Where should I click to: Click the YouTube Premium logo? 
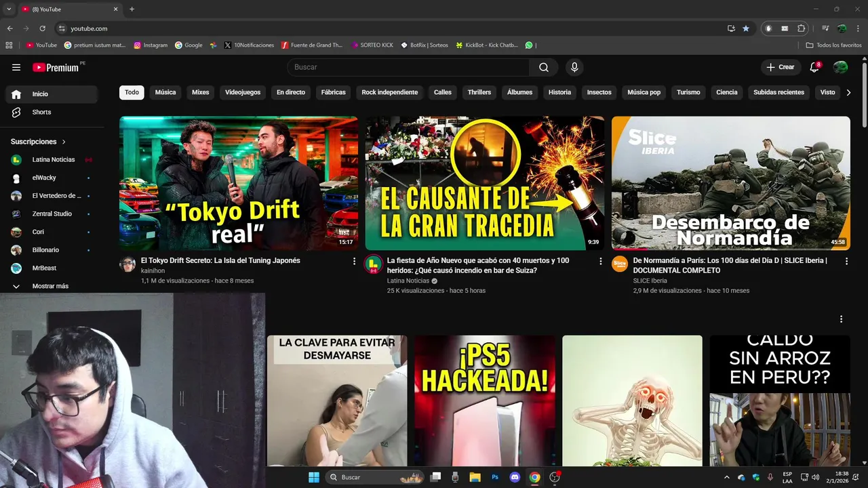[x=56, y=67]
